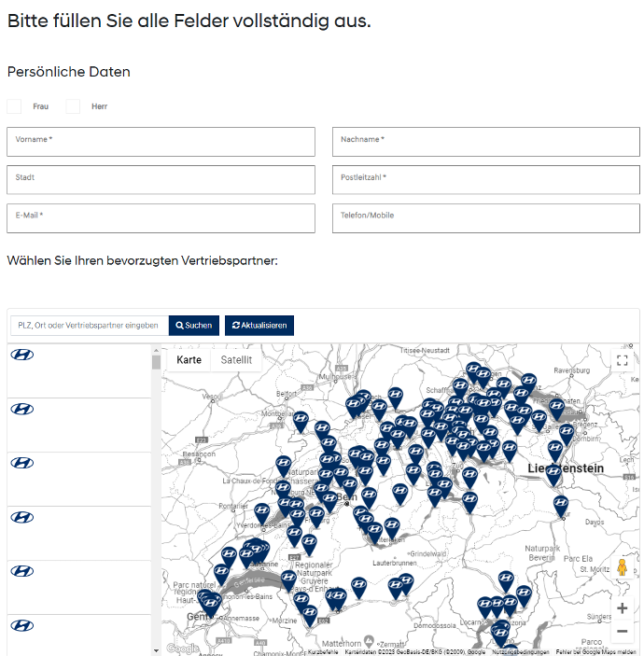Screen dimensions: 644x656
Task: Focus the Vorname input field
Action: pos(161,142)
